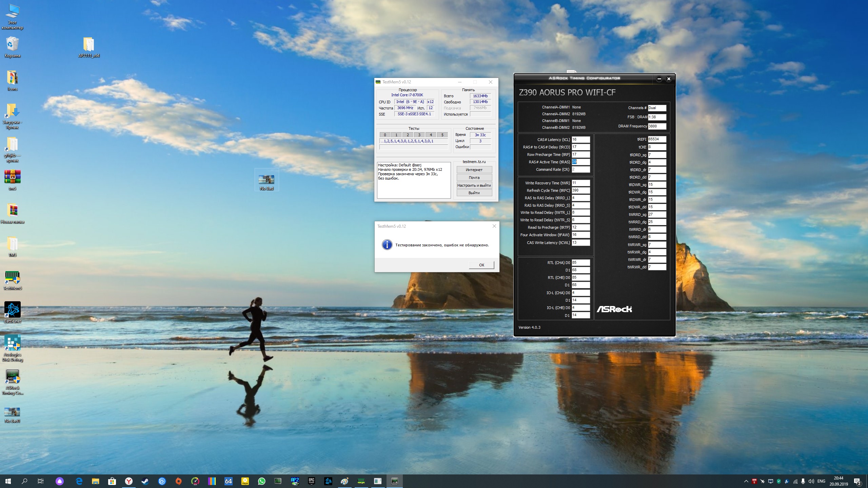Open WhatsApp from the taskbar
The height and width of the screenshot is (488, 868).
click(262, 481)
